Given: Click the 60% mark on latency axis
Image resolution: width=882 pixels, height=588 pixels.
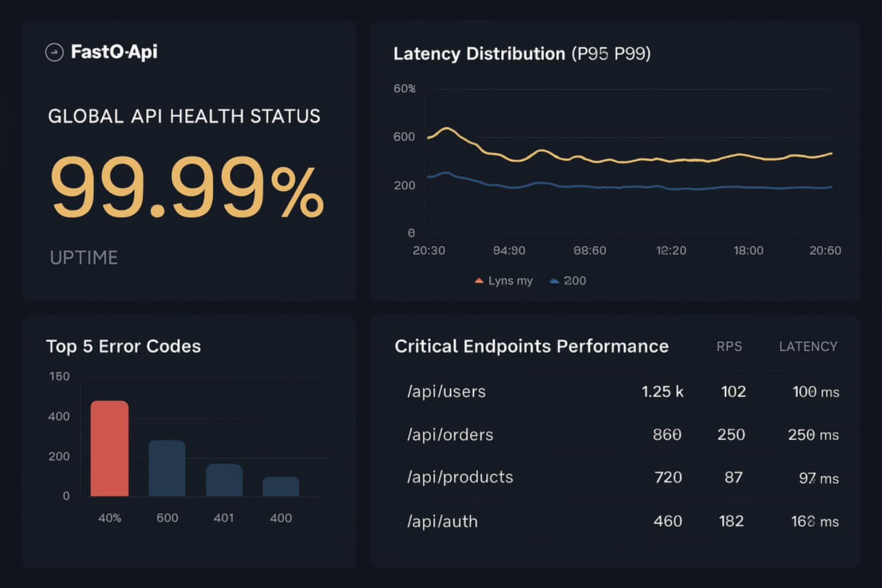Looking at the screenshot, I should coord(403,88).
